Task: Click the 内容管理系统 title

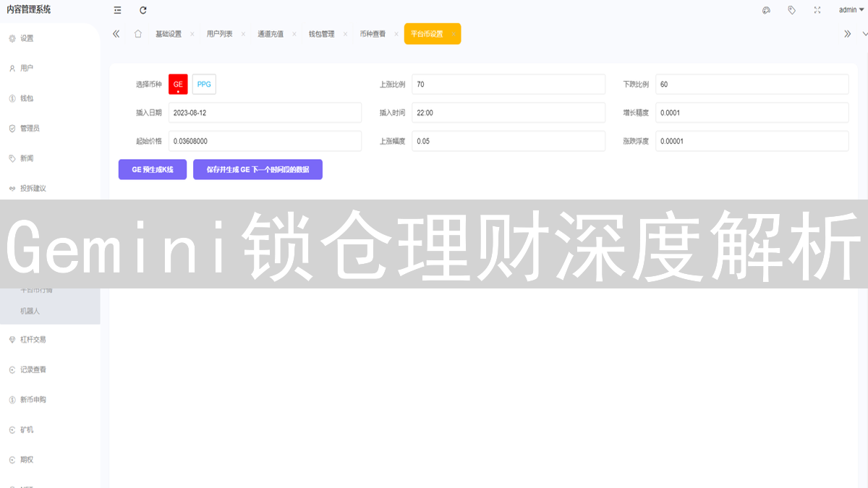Action: 29,9
